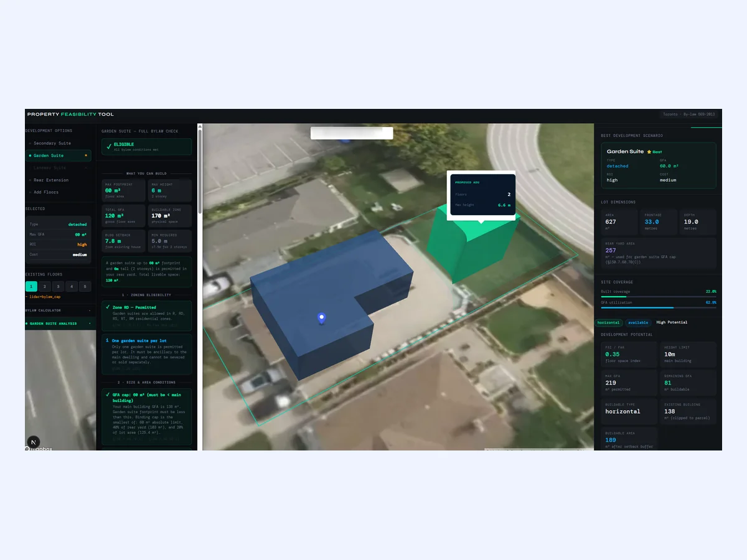
Task: Open the Garden Suite best scenario card
Action: tap(658, 166)
